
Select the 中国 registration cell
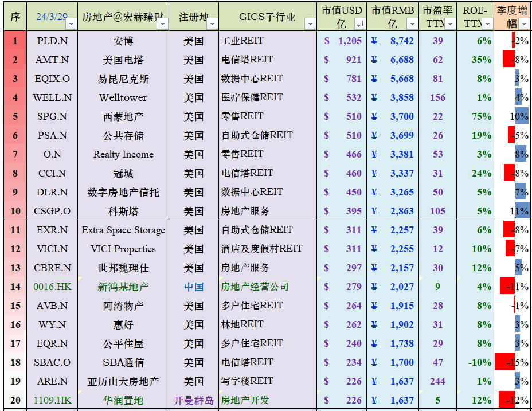coord(194,287)
